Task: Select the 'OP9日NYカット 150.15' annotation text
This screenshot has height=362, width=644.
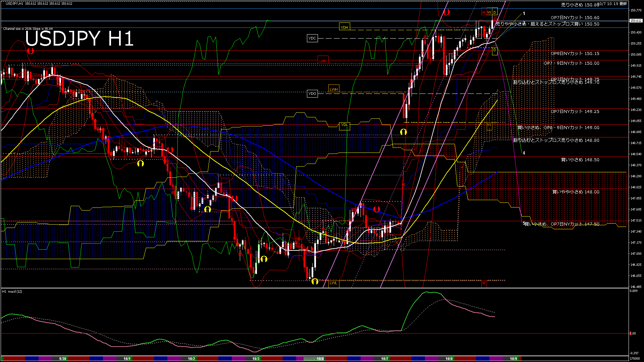Action: [575, 53]
